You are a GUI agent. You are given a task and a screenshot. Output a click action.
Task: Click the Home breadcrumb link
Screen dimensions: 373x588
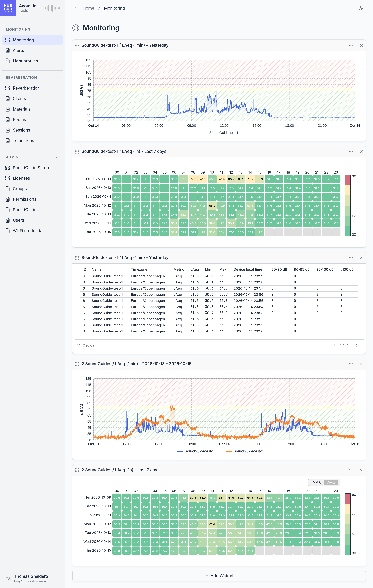88,8
